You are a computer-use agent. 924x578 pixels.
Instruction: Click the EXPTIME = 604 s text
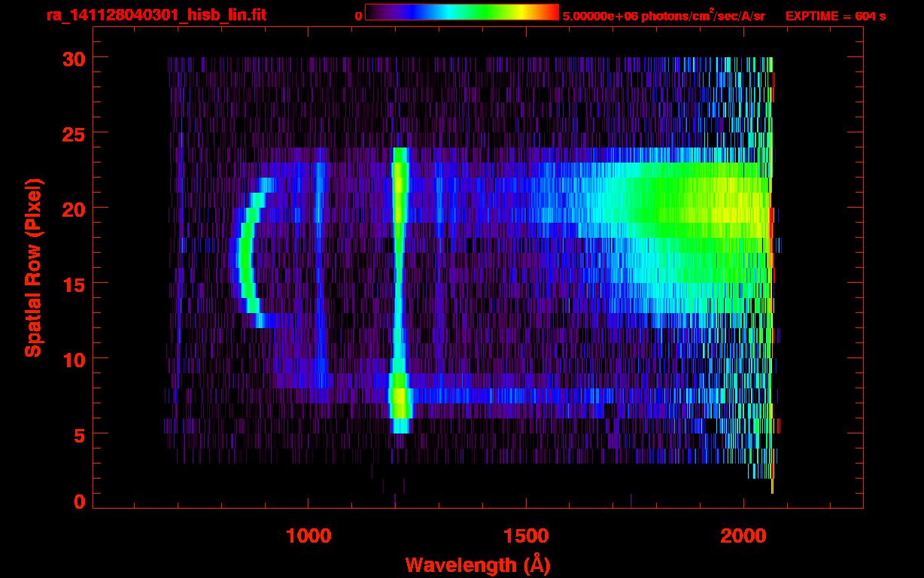tap(835, 16)
